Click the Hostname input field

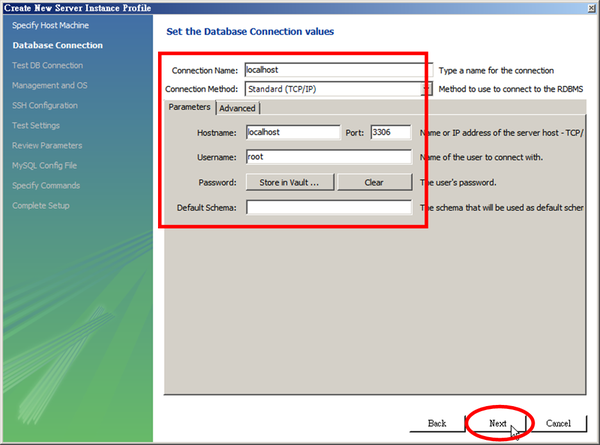293,132
